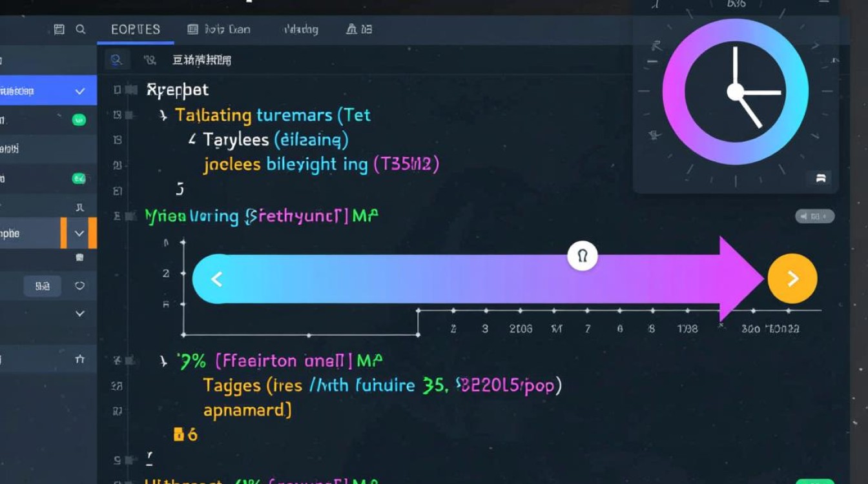The image size is (868, 484).
Task: Click the small icon in clock widget corner
Action: coord(821,179)
